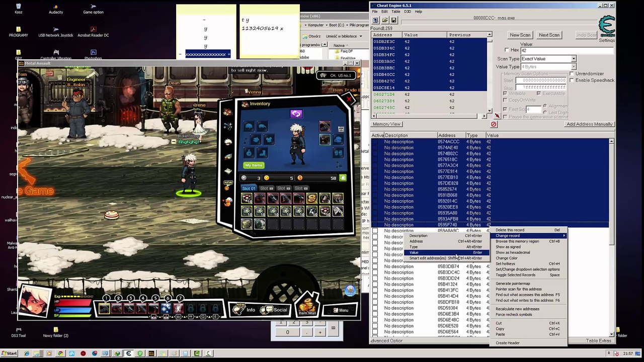Toggle the Enable Speedhack checkbox
Screen dimensions: 644x362
pyautogui.click(x=572, y=80)
